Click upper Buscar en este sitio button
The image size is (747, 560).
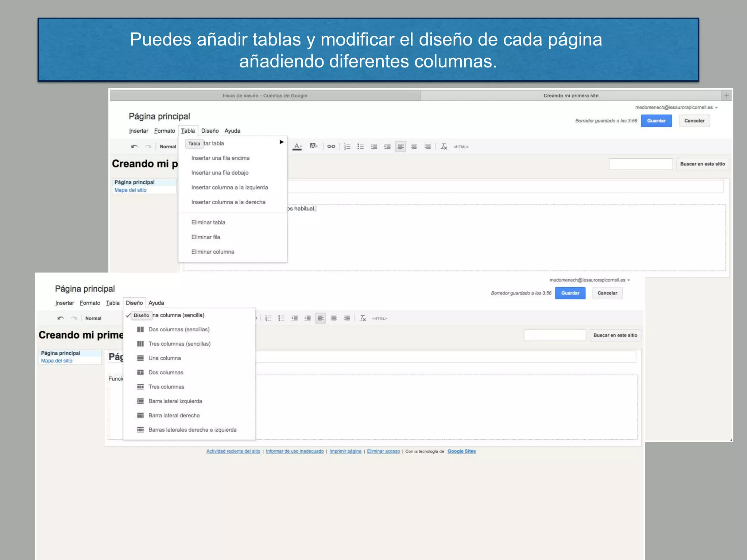click(x=703, y=164)
